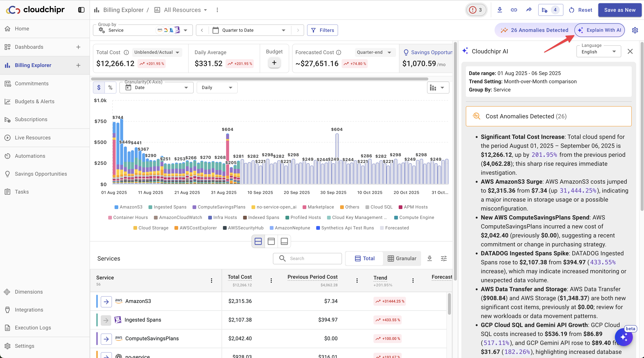Click the Reset button
The height and width of the screenshot is (358, 644).
click(x=581, y=10)
